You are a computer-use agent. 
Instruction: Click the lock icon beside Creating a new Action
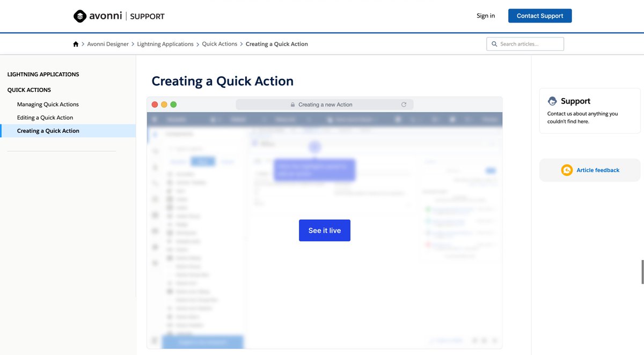click(x=292, y=105)
